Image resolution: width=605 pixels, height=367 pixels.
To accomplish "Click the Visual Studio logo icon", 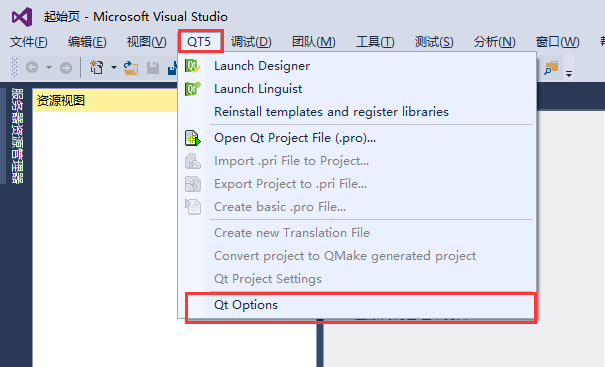I will pos(22,17).
